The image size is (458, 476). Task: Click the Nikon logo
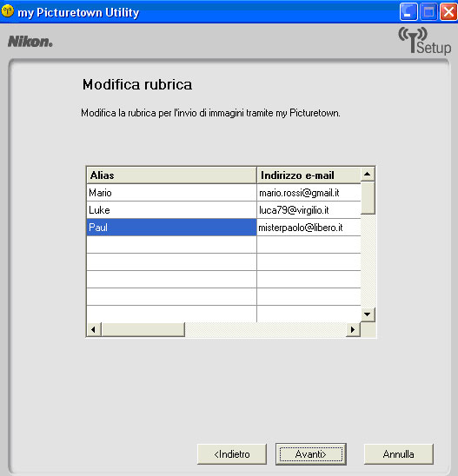pyautogui.click(x=30, y=42)
